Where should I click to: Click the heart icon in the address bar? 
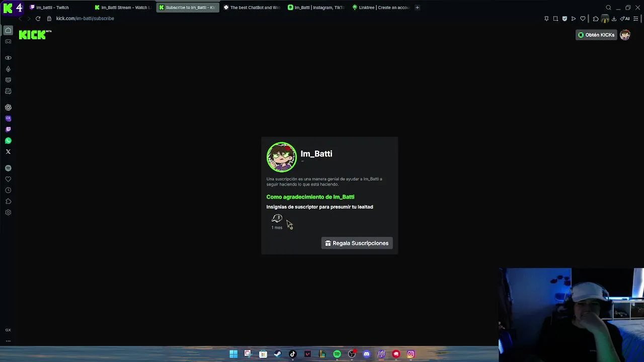tap(583, 19)
